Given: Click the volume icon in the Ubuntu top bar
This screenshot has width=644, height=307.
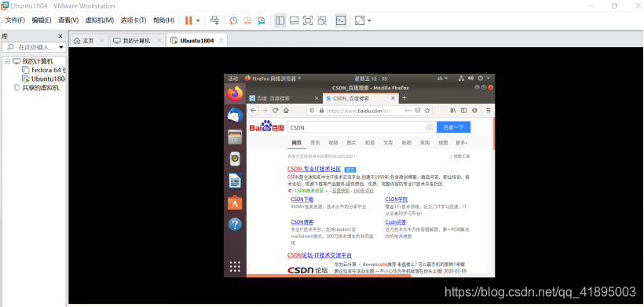Looking at the screenshot, I should click(x=470, y=78).
